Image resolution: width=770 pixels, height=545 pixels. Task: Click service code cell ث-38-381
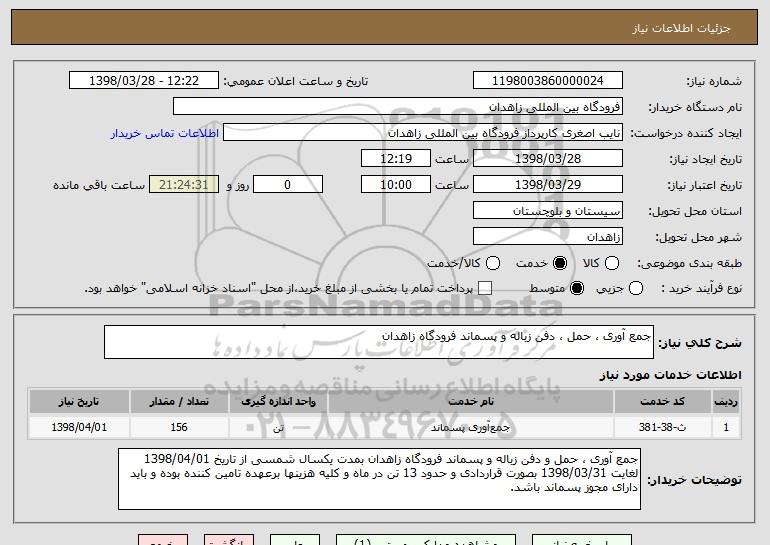click(x=662, y=427)
